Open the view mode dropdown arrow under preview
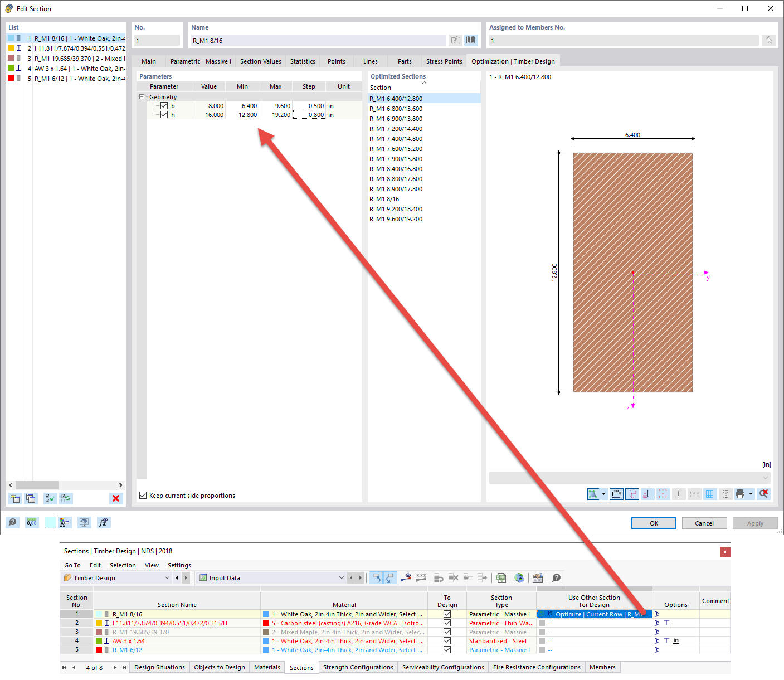Viewport: 784px width, 680px height. pyautogui.click(x=603, y=494)
